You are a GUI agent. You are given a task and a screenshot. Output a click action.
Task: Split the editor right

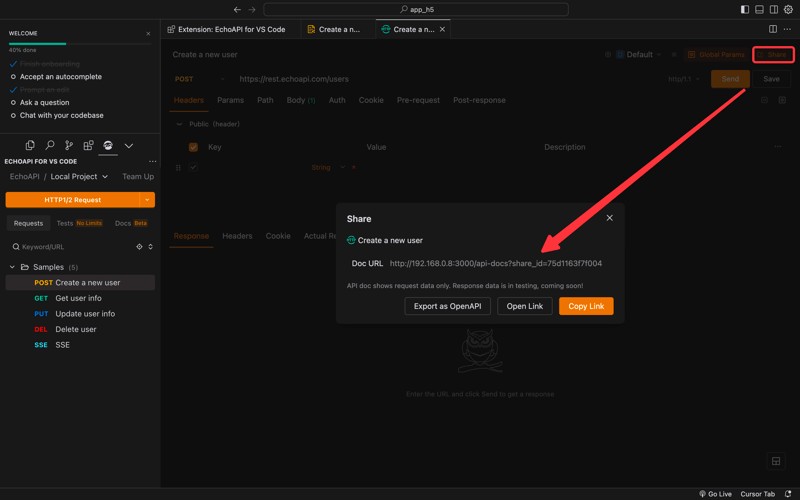click(x=773, y=29)
